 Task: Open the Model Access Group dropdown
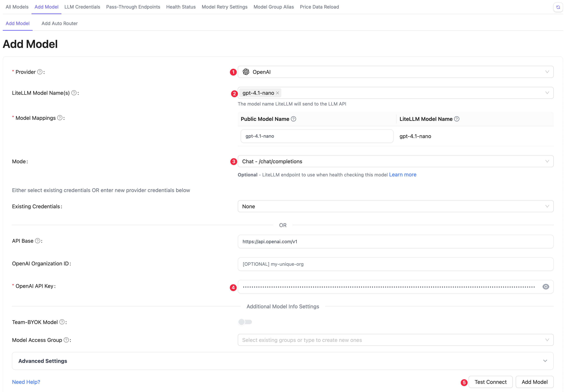pos(395,340)
